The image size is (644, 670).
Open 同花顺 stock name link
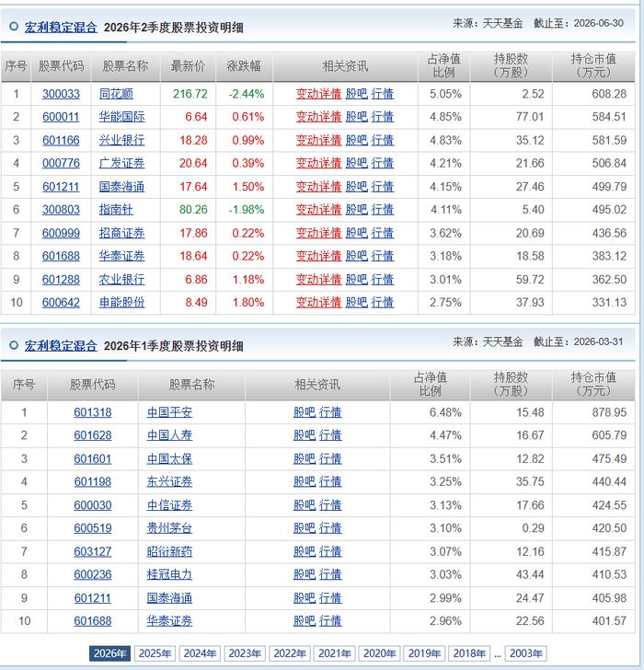pos(116,94)
